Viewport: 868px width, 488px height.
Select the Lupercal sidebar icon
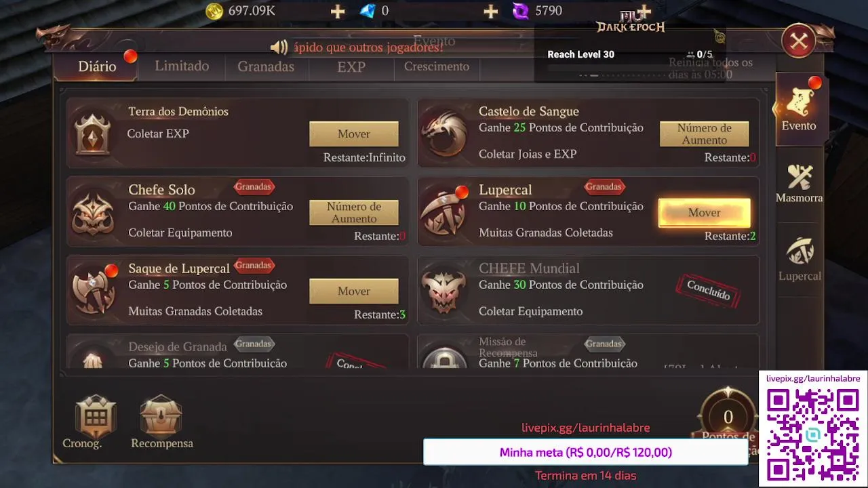(x=800, y=252)
